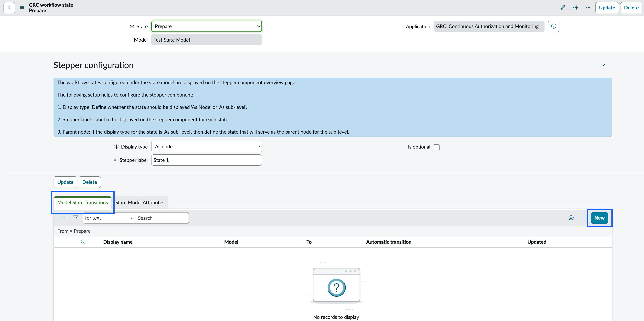Go back using the header back arrow
The height and width of the screenshot is (321, 644).
9,8
